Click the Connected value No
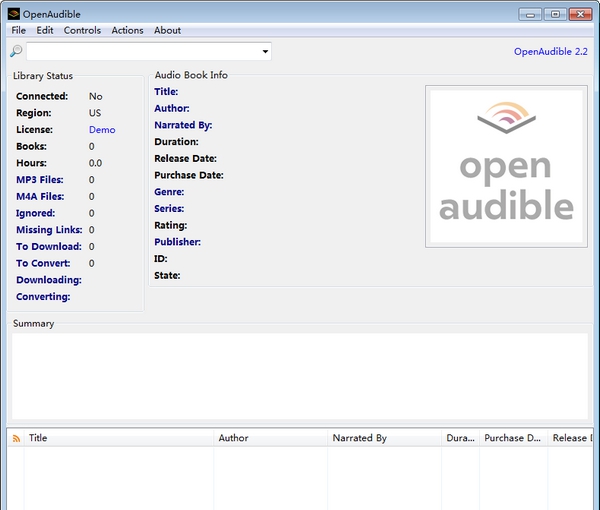Image resolution: width=600 pixels, height=510 pixels. [96, 96]
